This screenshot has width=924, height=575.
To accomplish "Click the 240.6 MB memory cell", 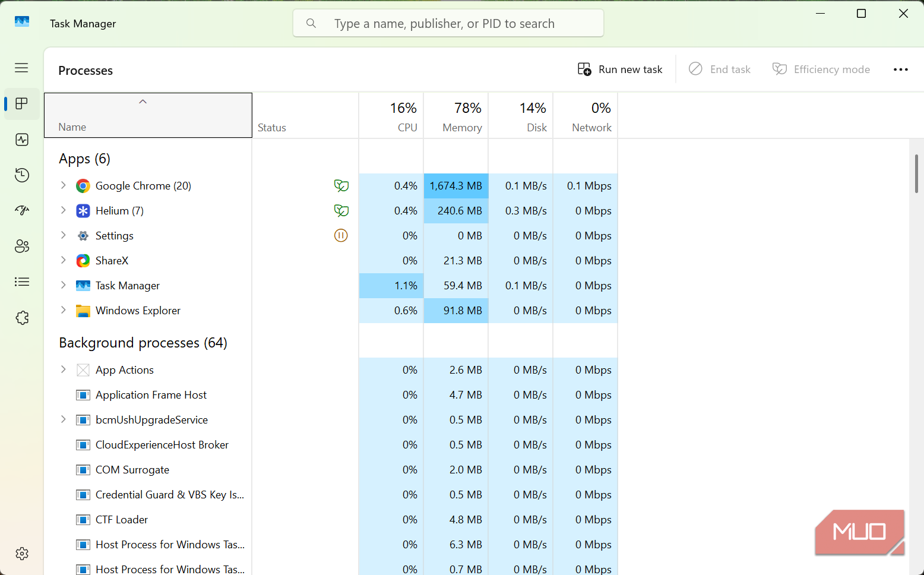I will tap(456, 211).
